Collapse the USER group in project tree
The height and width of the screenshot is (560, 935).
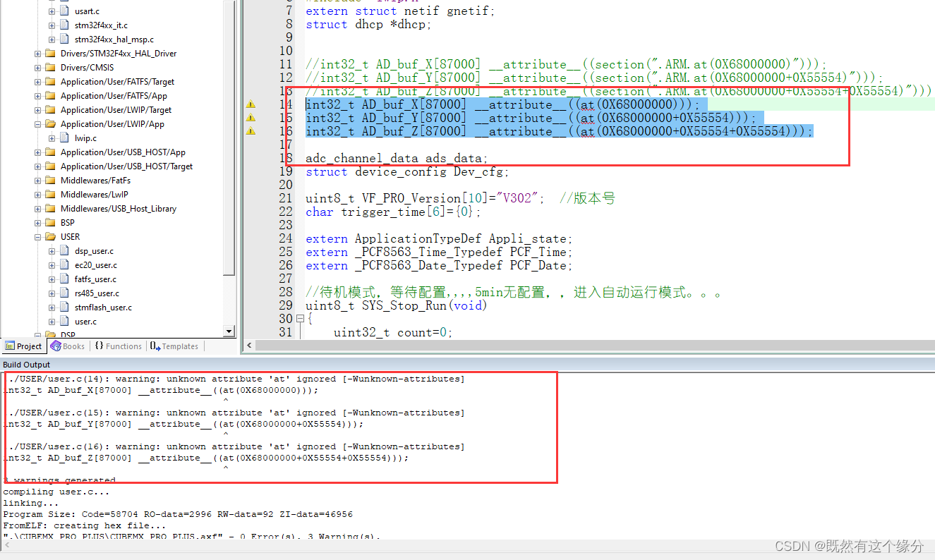36,237
